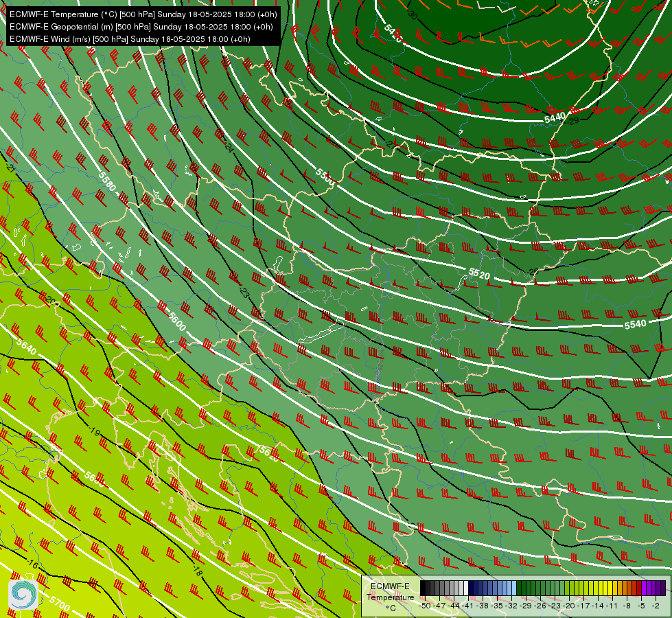Viewport: 672px width, 618px height.
Task: Click the legend title ECMWF-E Temperature °C
Action: (391, 597)
